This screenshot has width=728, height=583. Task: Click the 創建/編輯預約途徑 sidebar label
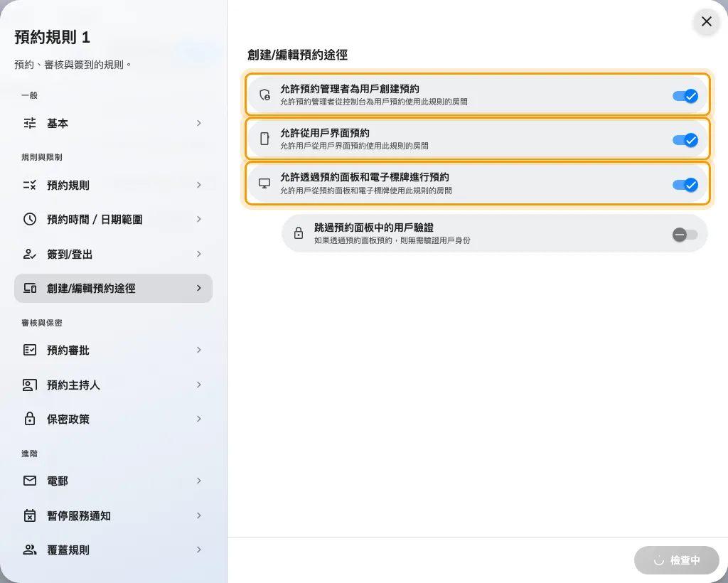click(x=91, y=288)
